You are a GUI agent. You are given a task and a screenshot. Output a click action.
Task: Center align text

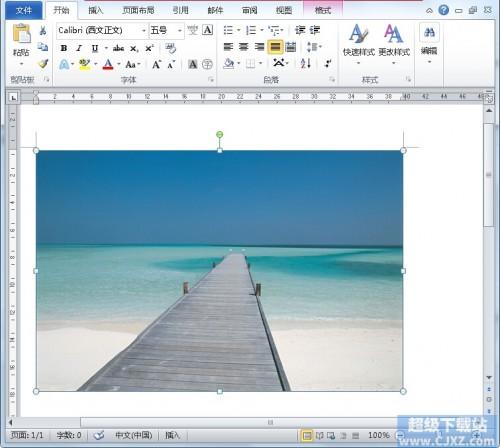[x=244, y=47]
